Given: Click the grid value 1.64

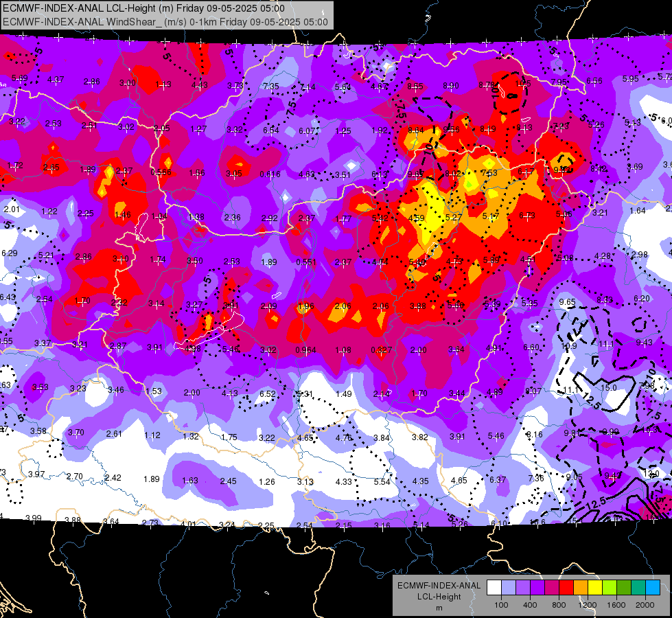Looking at the screenshot, I should click(638, 211).
